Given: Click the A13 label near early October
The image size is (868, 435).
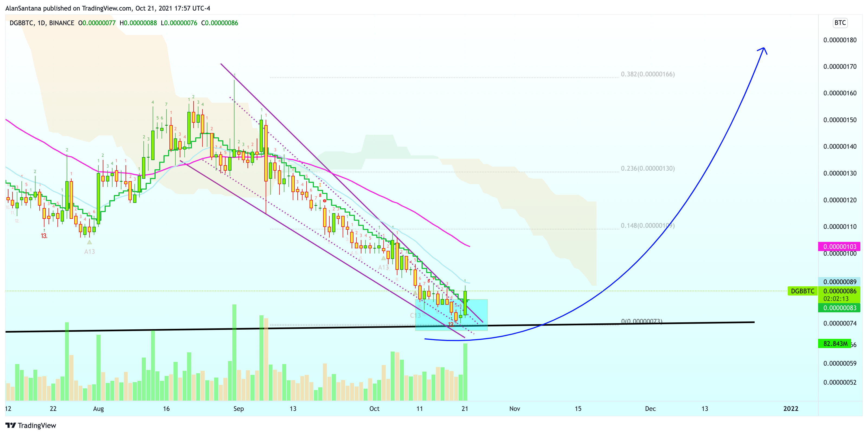Looking at the screenshot, I should [x=383, y=267].
